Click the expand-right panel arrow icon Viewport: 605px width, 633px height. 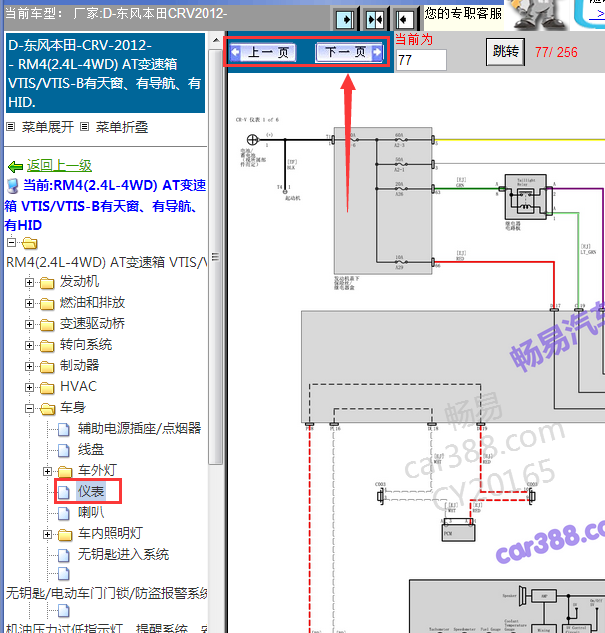point(346,19)
